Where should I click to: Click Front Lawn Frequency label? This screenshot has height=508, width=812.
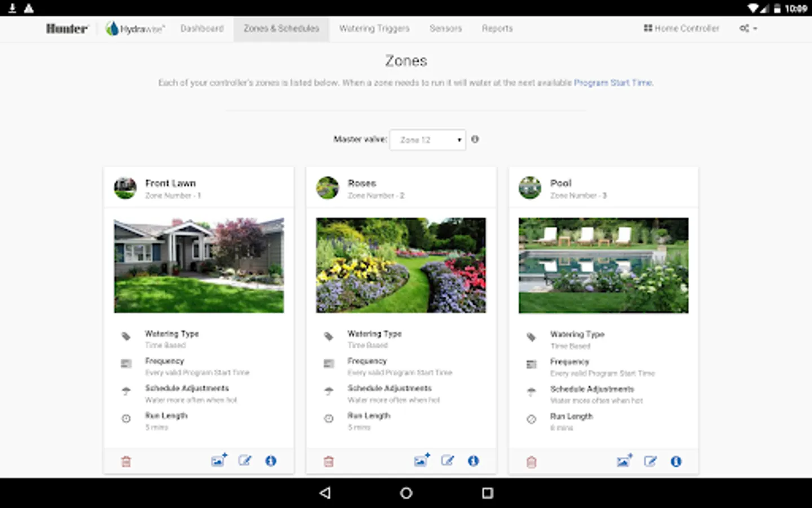pos(165,361)
